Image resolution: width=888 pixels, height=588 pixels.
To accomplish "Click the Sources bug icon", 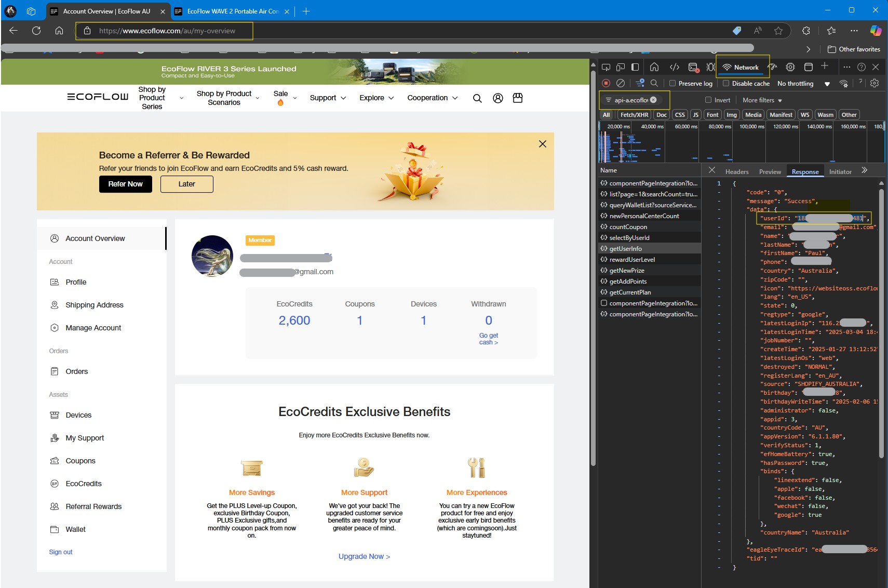I will pyautogui.click(x=710, y=67).
